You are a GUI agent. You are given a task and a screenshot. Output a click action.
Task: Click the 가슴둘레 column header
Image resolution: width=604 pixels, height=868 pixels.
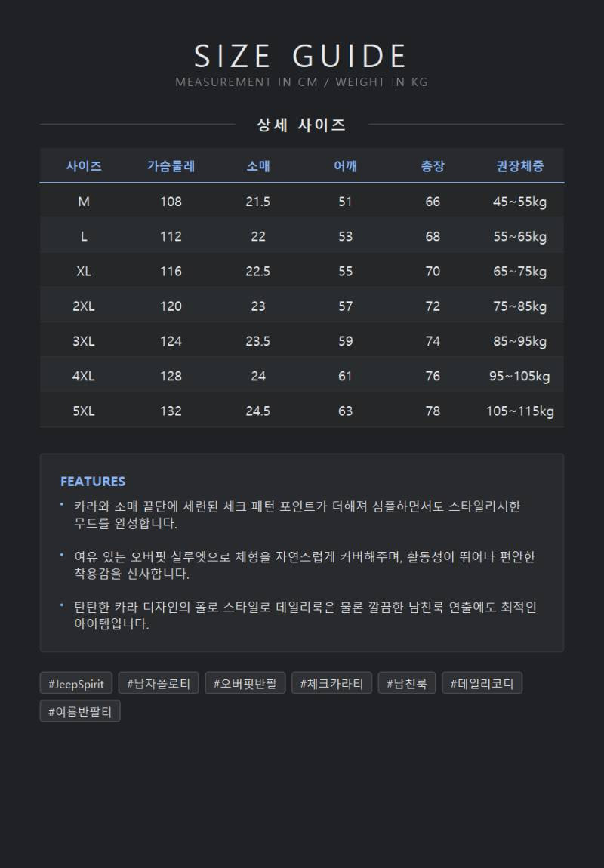171,165
